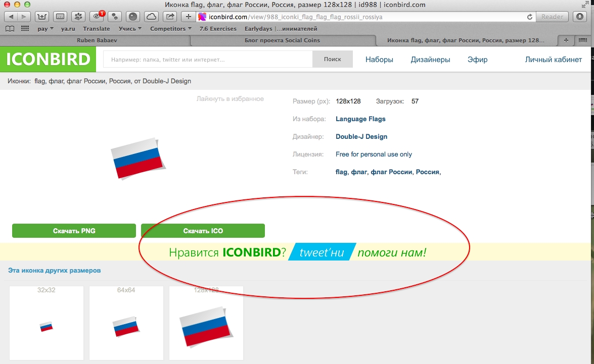Image resolution: width=594 pixels, height=364 pixels.
Task: Click the iconbird site favicon in address bar
Action: (202, 17)
